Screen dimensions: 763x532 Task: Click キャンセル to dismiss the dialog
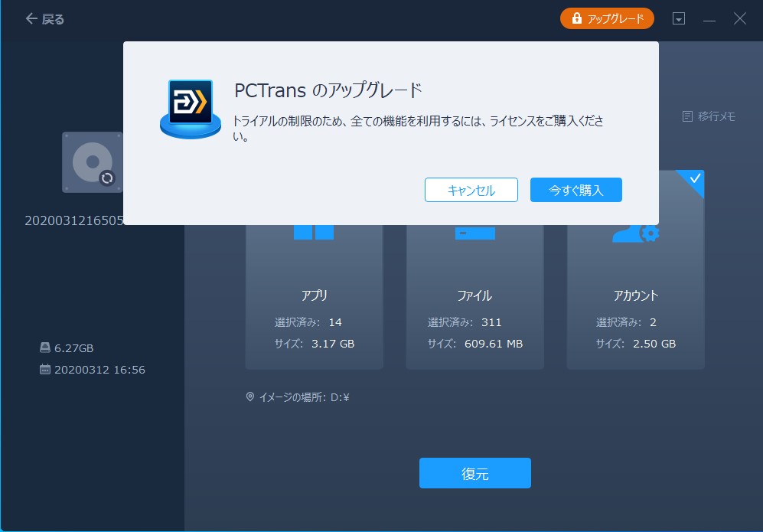(x=471, y=190)
